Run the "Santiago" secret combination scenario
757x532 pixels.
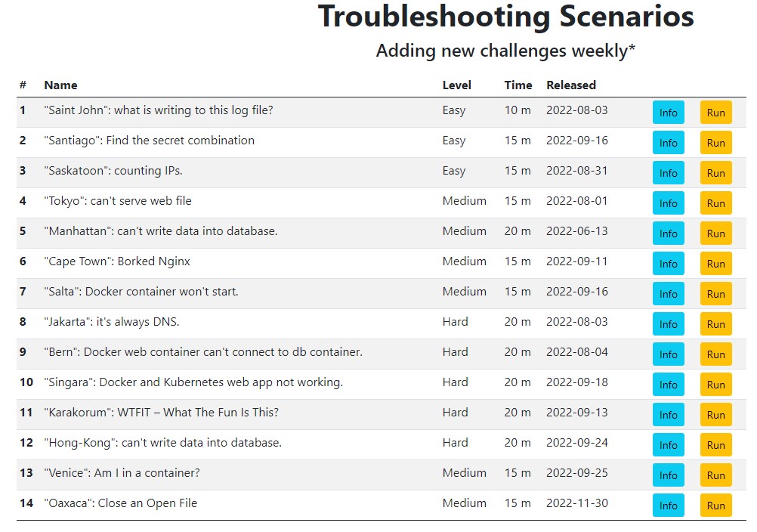point(715,143)
